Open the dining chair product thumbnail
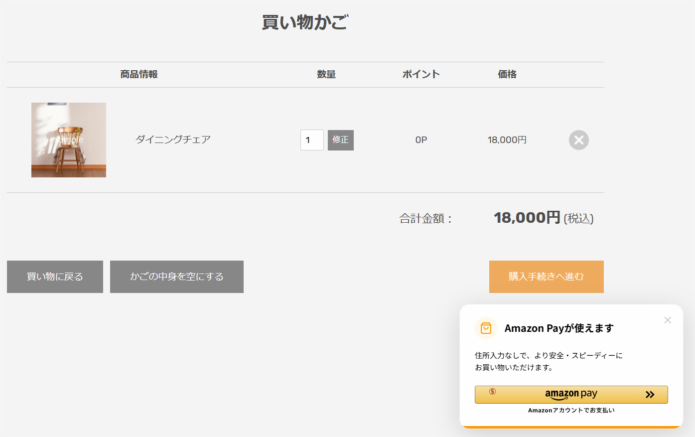Screen dimensions: 695x437 68,140
